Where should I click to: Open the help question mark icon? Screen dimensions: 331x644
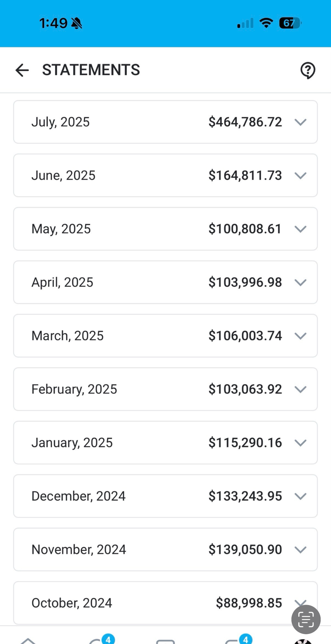tap(308, 70)
